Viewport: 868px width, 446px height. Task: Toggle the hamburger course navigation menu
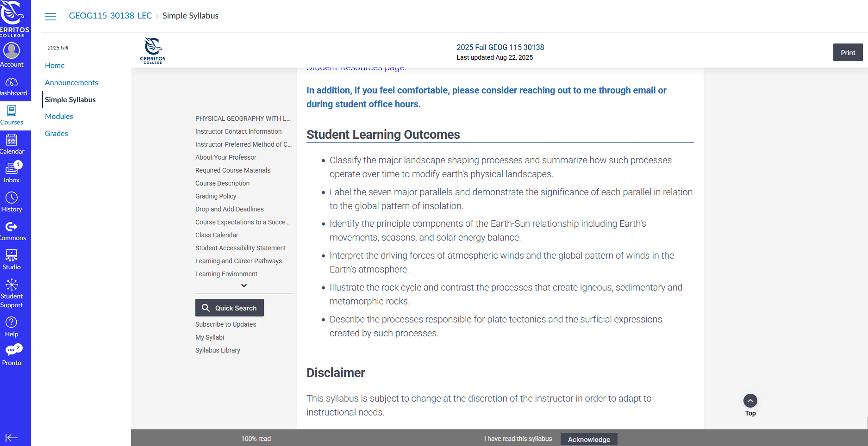pyautogui.click(x=50, y=17)
